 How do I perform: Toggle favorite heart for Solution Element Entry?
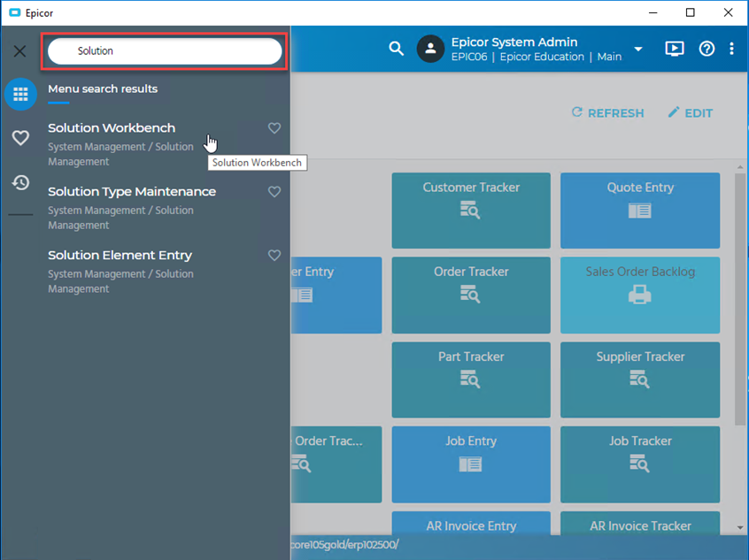(x=274, y=256)
